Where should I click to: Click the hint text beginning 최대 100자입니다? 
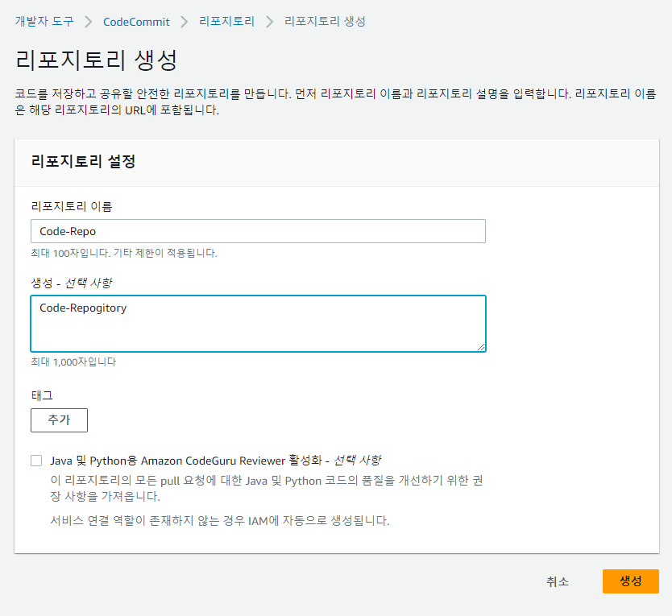[x=124, y=253]
